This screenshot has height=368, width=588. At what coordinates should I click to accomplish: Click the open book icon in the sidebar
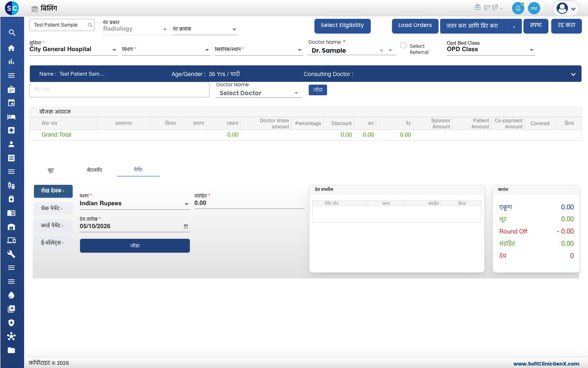point(11,213)
